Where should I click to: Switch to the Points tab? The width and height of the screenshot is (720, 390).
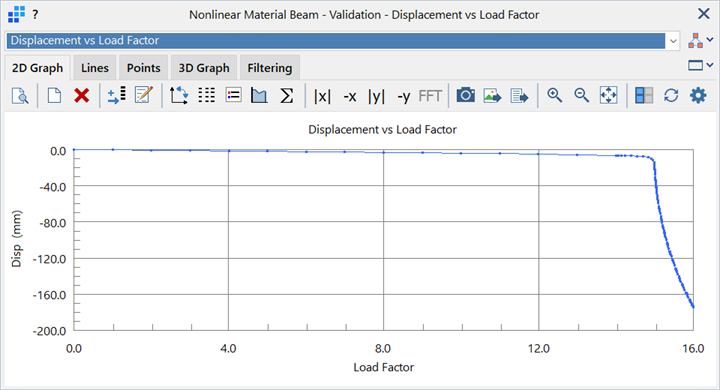143,68
